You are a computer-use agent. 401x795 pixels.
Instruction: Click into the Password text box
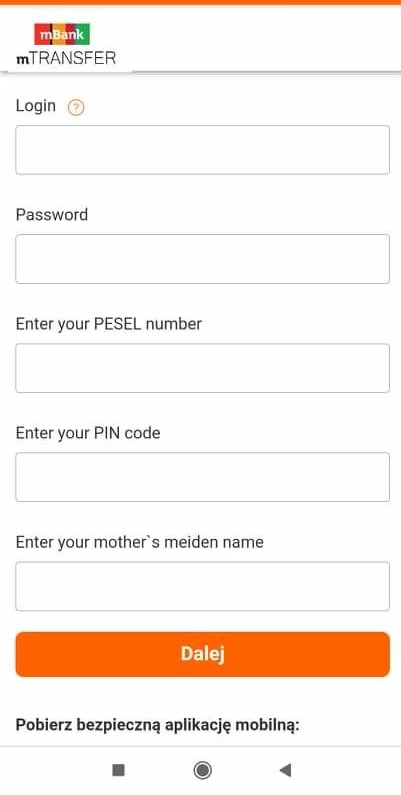[x=202, y=259]
